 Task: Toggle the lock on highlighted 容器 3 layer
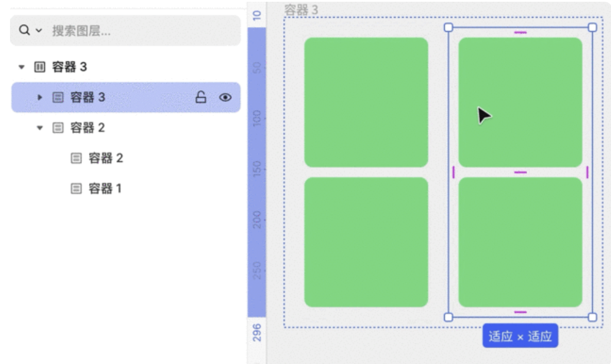click(201, 97)
